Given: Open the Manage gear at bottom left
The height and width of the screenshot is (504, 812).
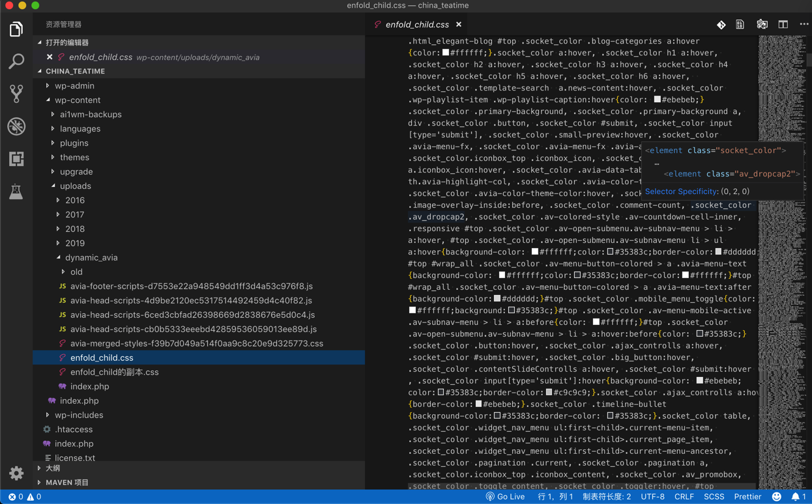Looking at the screenshot, I should click(x=16, y=473).
